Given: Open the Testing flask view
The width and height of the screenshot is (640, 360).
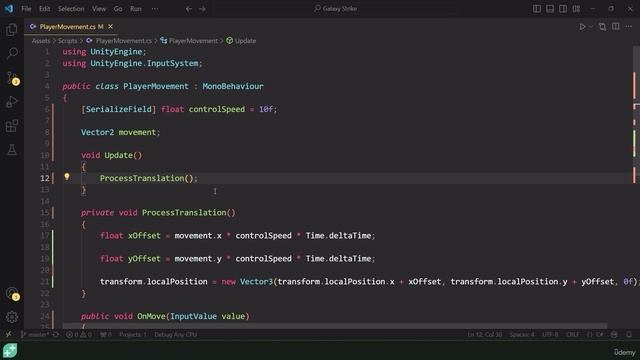Looking at the screenshot, I should click(x=12, y=150).
